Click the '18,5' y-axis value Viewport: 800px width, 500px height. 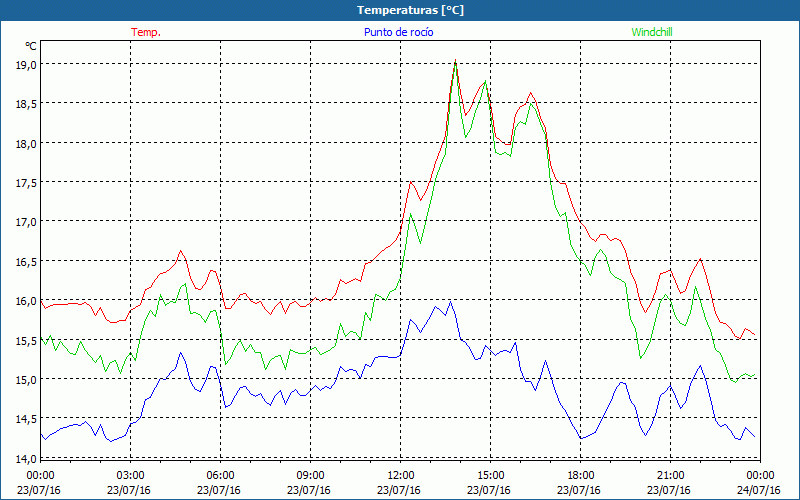(x=26, y=104)
